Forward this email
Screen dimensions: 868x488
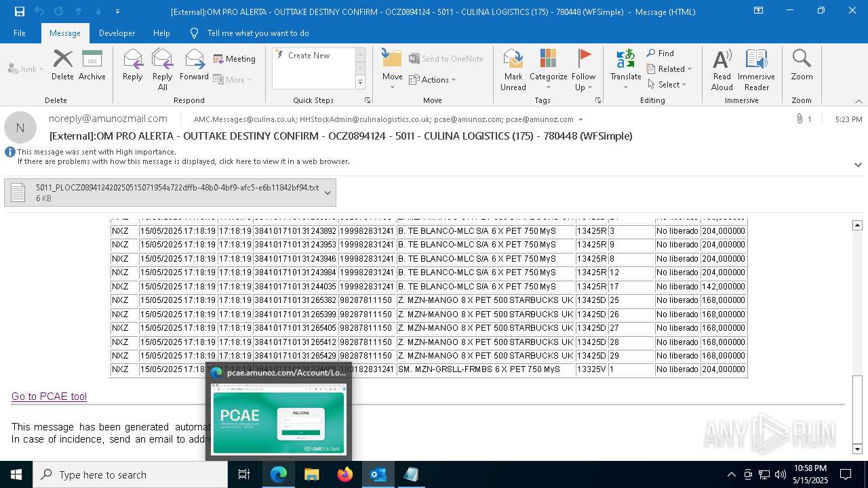(x=195, y=65)
